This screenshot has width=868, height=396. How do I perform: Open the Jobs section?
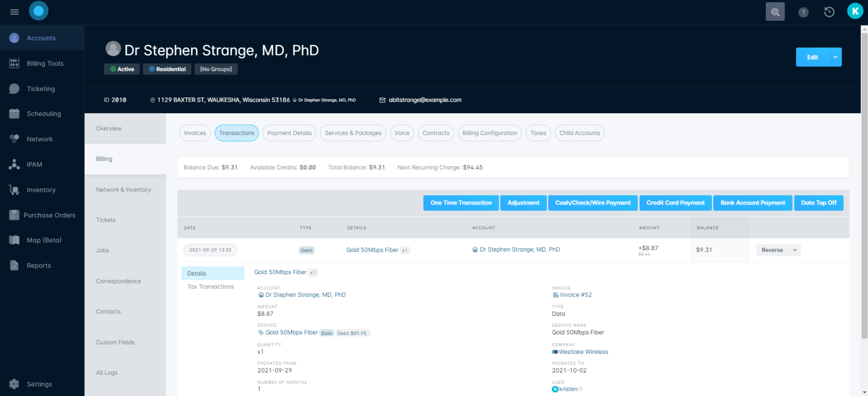125,251
